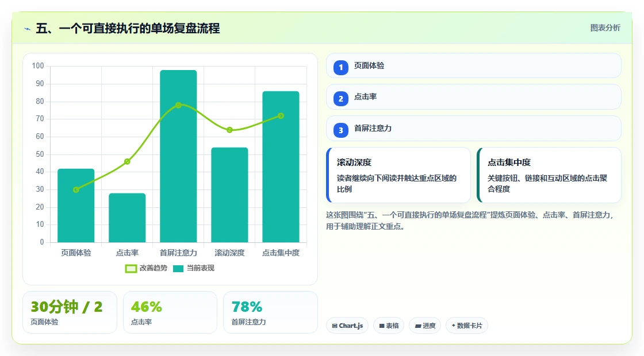
Task: Toggle the 当前表现 legend swatch
Action: point(178,269)
